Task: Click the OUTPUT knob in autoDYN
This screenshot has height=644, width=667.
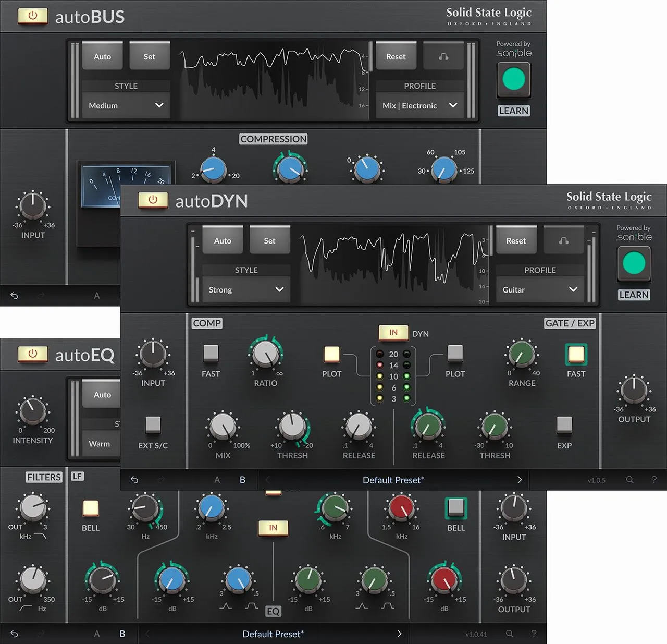Action: pyautogui.click(x=634, y=390)
